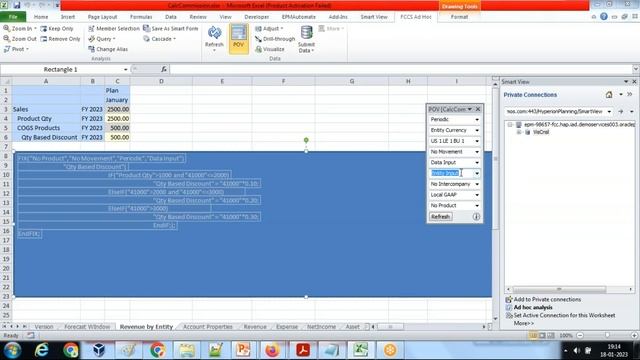The width and height of the screenshot is (640, 360).
Task: Open the Adjust dropdown
Action: coord(269,29)
